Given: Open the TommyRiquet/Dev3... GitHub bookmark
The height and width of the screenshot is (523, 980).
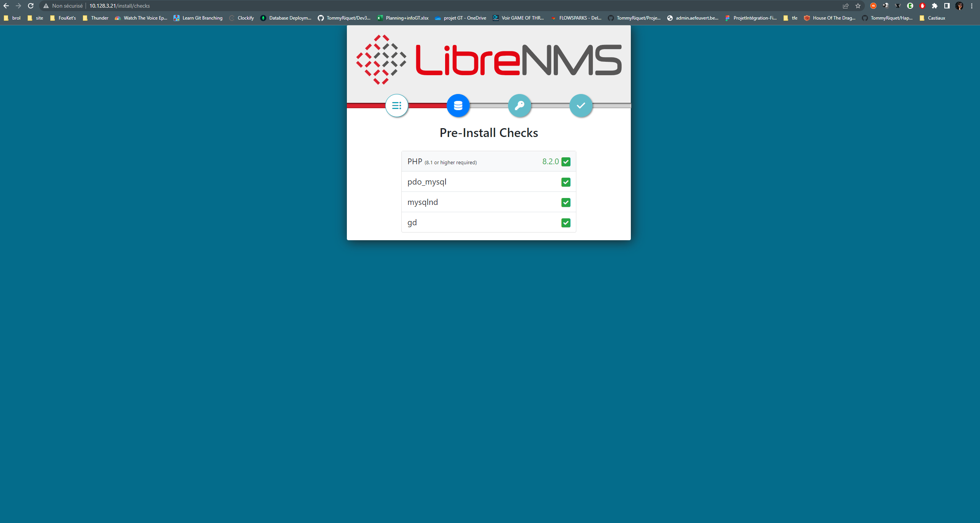Looking at the screenshot, I should coord(344,18).
